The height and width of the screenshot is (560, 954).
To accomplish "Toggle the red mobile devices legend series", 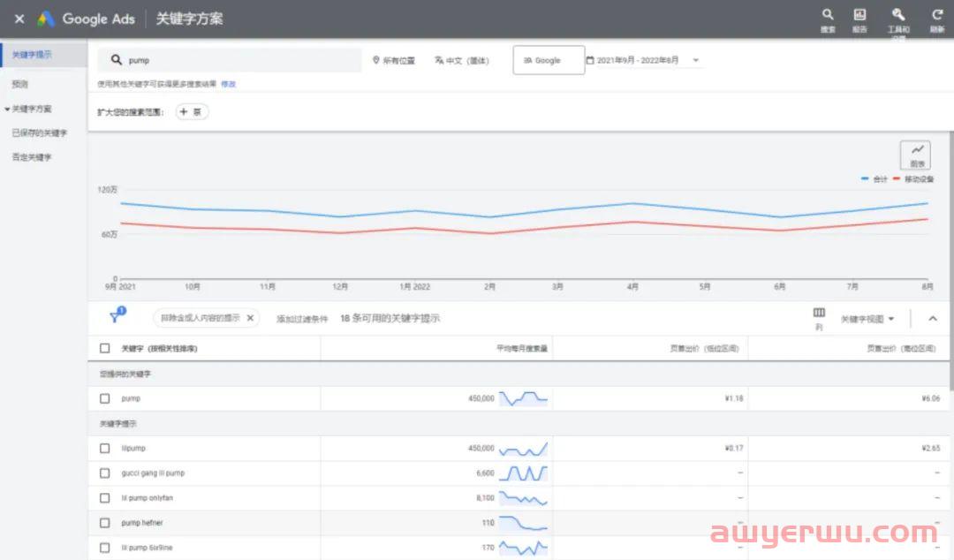I will pyautogui.click(x=913, y=179).
